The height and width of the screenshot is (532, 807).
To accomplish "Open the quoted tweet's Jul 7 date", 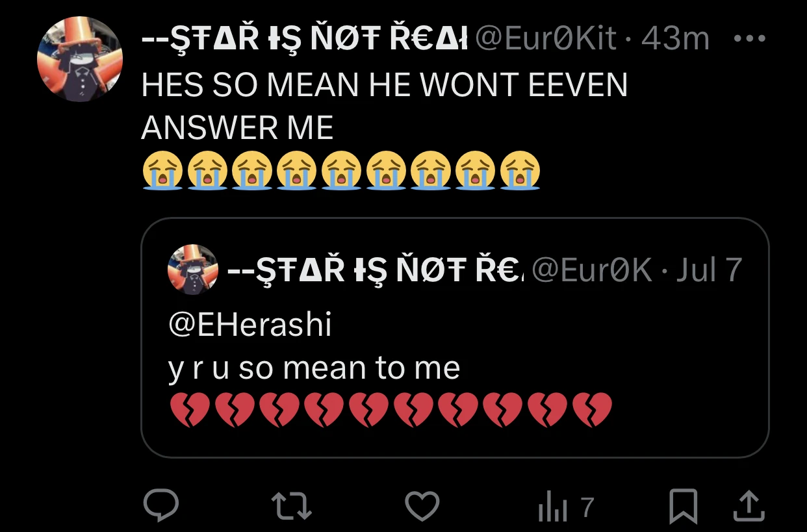I will pos(708,270).
